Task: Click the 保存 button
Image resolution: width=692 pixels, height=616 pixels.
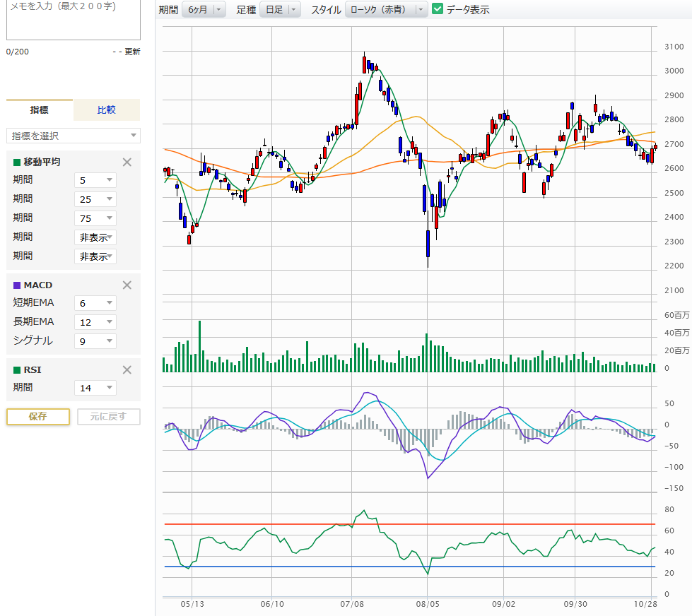Action: pos(38,416)
